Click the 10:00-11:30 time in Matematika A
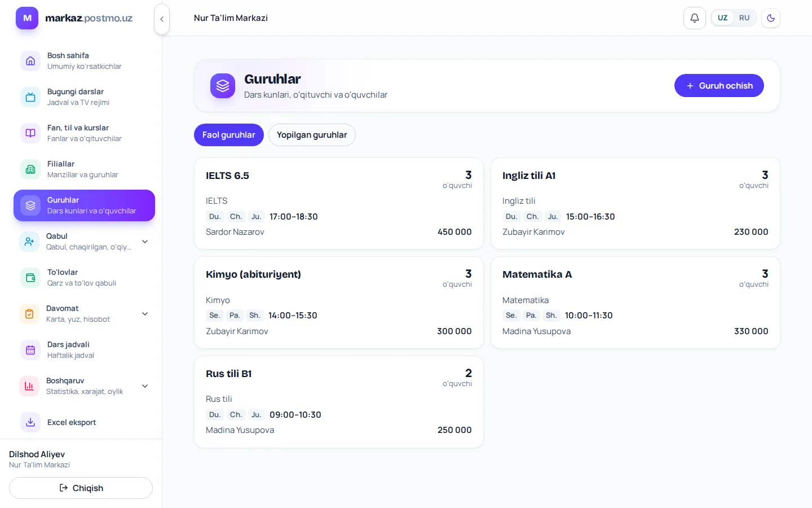Image resolution: width=812 pixels, height=508 pixels. coord(589,316)
